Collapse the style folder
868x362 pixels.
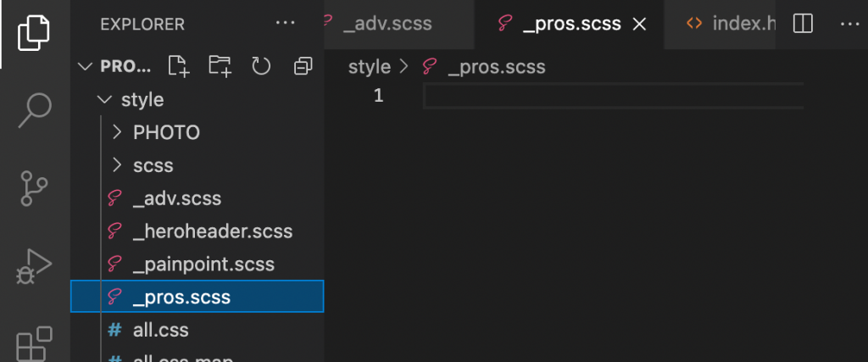(105, 100)
